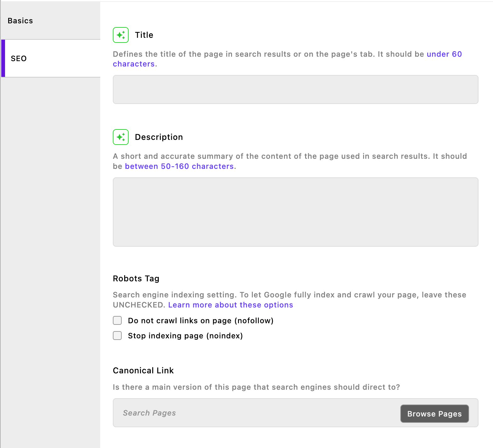
Task: Click the AI sparkle icon beside Description
Action: (x=121, y=137)
